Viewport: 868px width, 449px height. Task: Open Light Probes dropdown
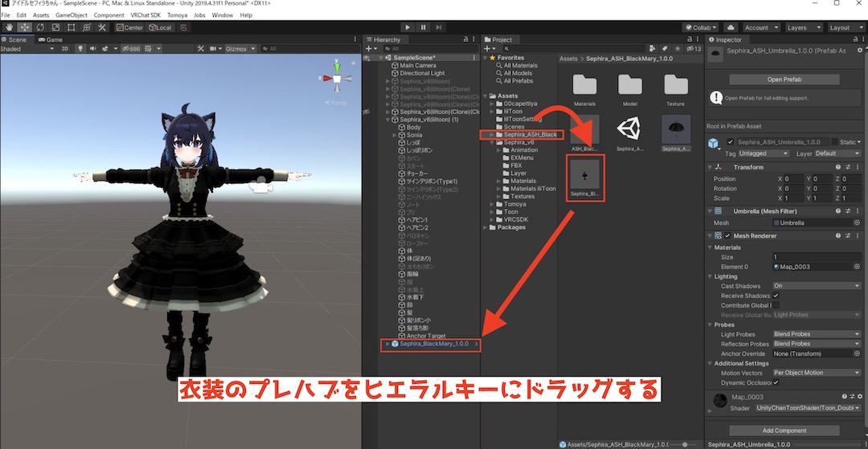click(817, 334)
